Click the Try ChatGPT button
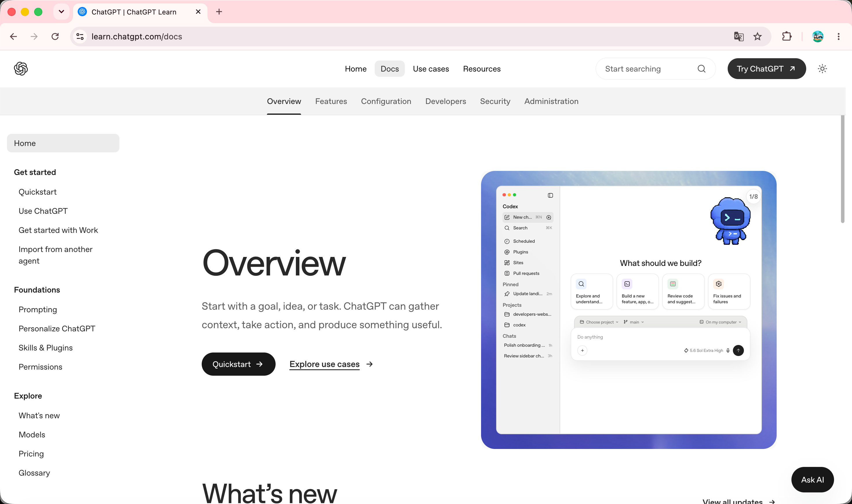 pyautogui.click(x=767, y=69)
